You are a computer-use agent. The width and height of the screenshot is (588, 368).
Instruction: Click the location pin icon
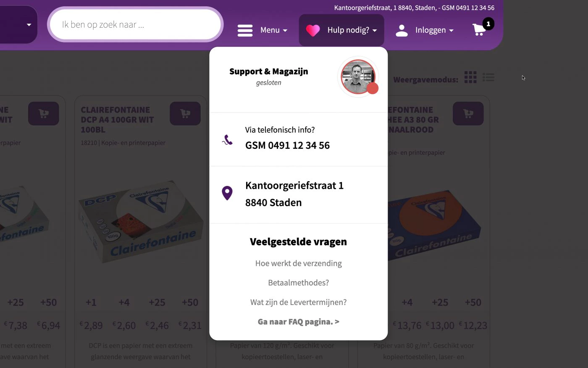coord(227,193)
